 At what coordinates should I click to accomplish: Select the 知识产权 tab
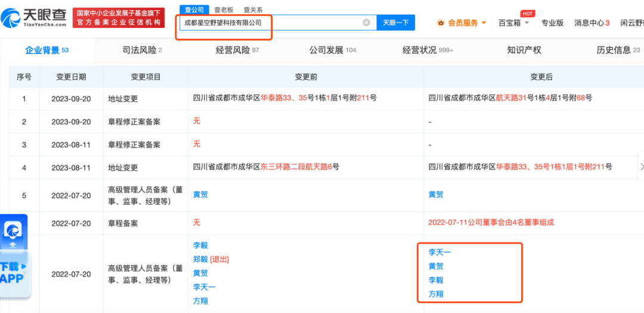pos(524,50)
